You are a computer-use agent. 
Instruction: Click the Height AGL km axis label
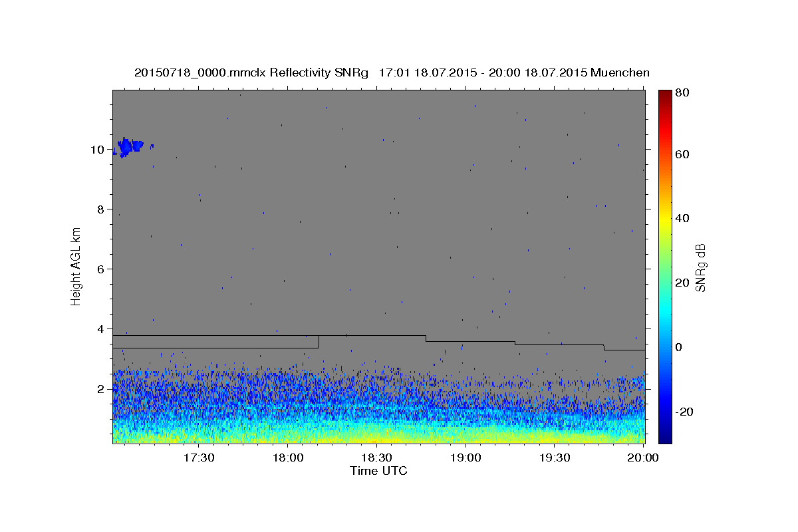[76, 267]
